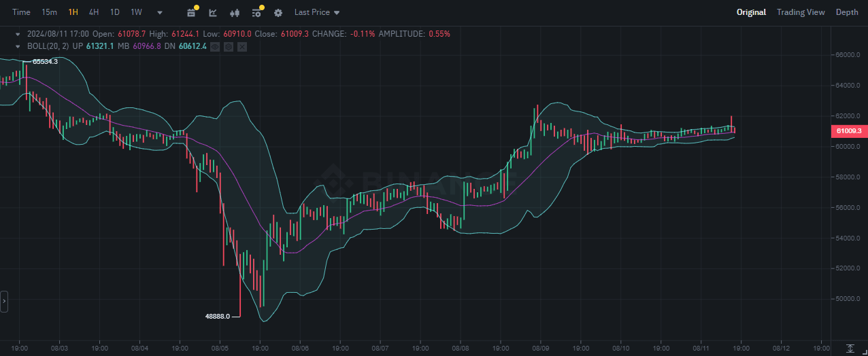
Task: Open BOLL indicator settings gear
Action: click(x=229, y=46)
